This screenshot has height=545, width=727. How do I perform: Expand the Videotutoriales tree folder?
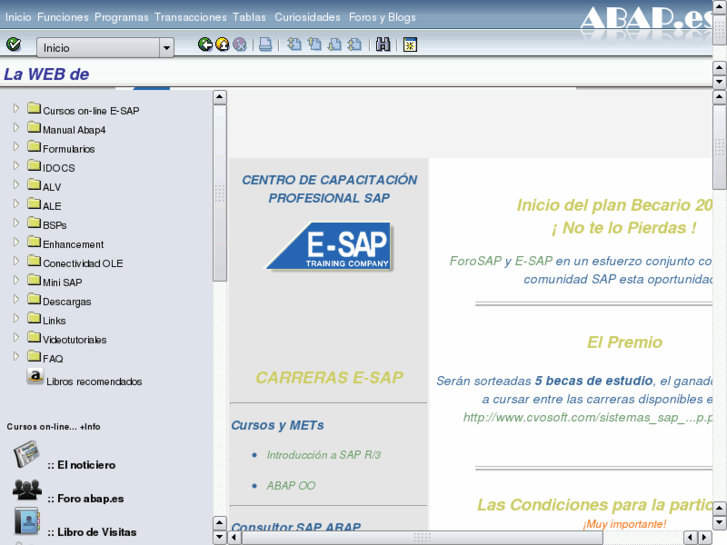pos(16,338)
